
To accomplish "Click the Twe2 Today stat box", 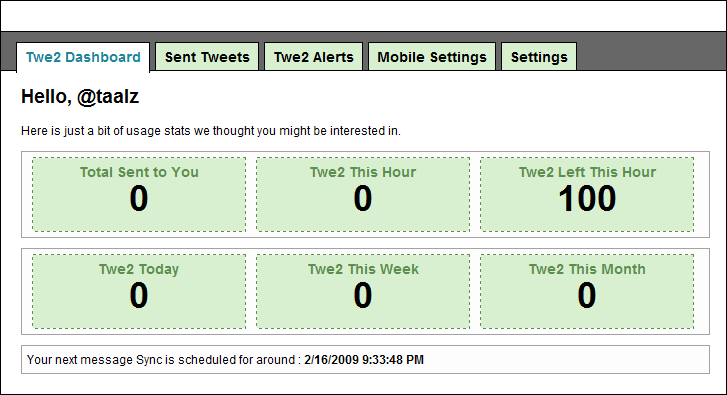I will click(x=139, y=291).
